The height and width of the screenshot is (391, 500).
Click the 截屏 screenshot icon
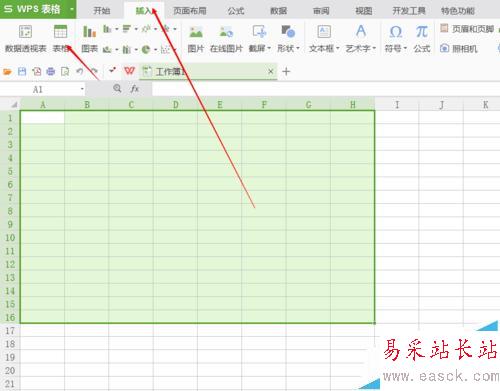[x=259, y=32]
